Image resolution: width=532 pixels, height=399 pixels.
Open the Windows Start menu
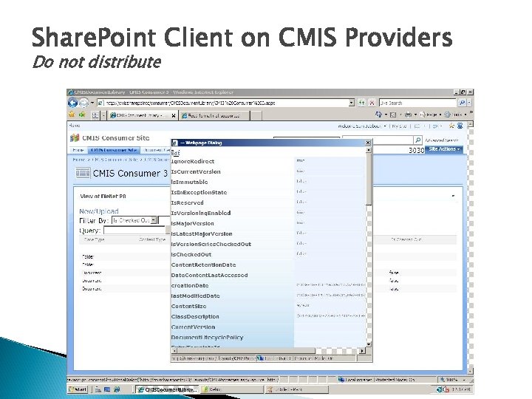pos(78,389)
